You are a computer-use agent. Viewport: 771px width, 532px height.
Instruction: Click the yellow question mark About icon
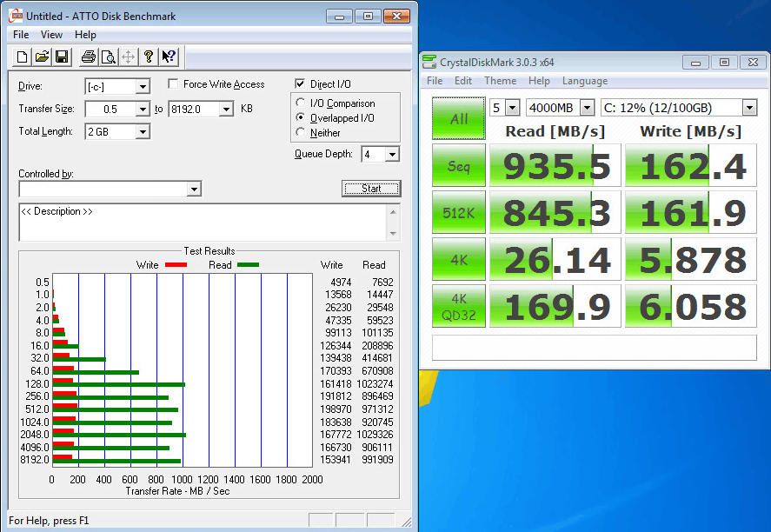pyautogui.click(x=149, y=57)
